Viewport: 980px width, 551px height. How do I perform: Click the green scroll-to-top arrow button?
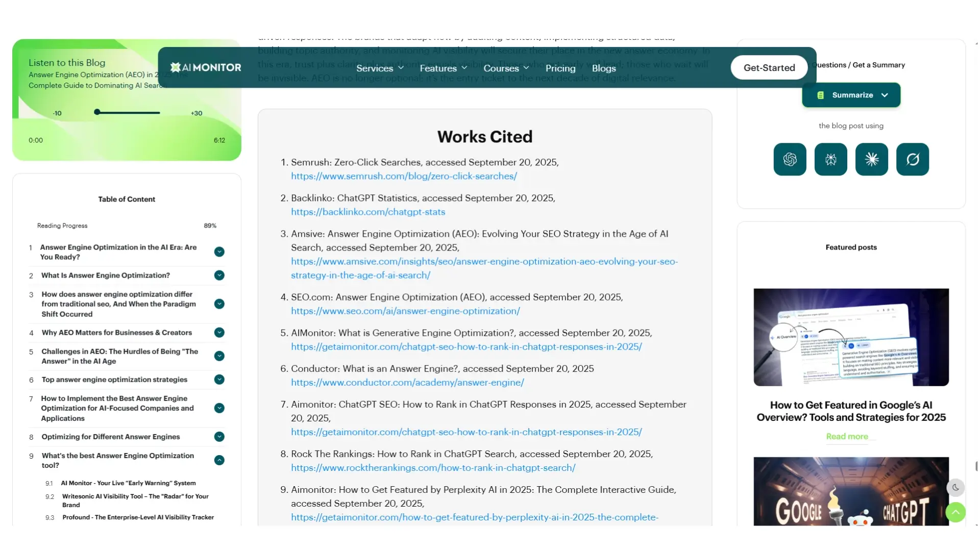point(955,512)
